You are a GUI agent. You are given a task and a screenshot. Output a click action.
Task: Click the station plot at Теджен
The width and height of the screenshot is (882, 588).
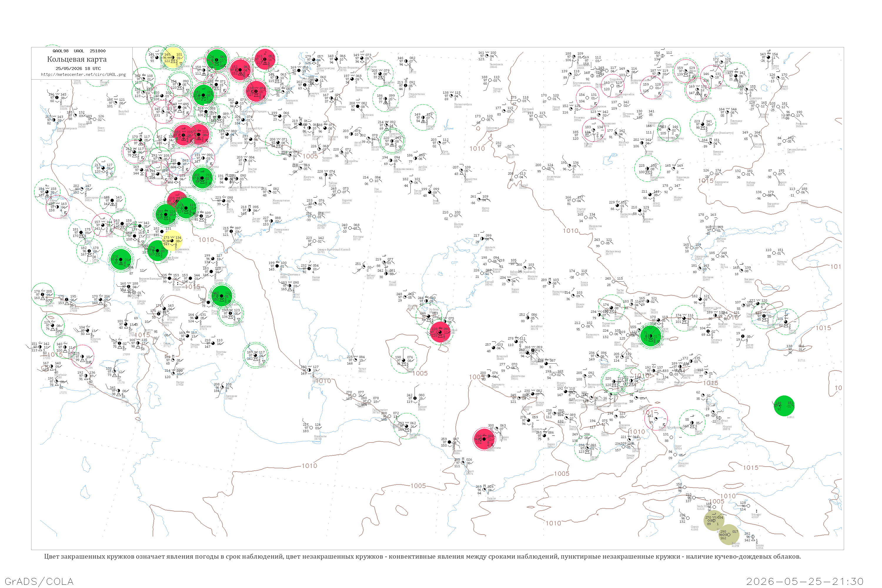[450, 442]
